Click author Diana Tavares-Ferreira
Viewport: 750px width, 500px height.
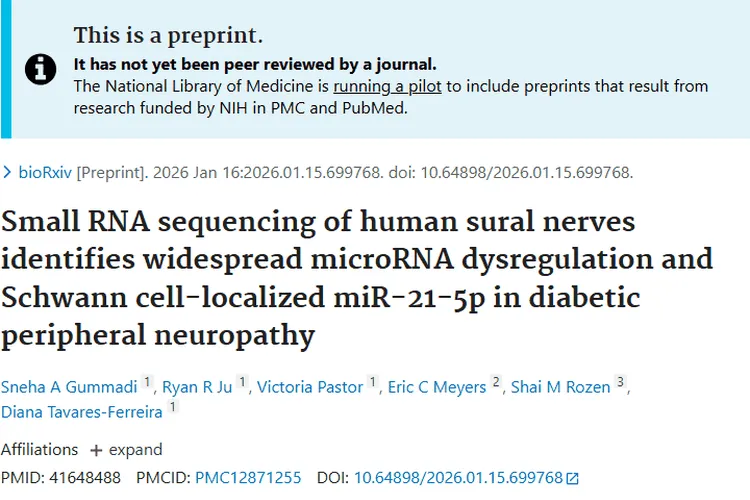pyautogui.click(x=82, y=411)
